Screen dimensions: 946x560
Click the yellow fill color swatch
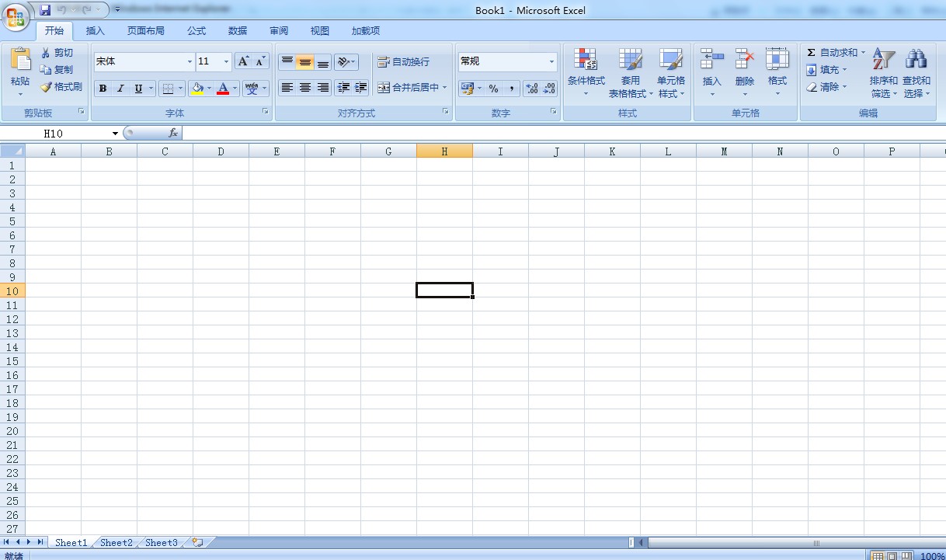[197, 89]
